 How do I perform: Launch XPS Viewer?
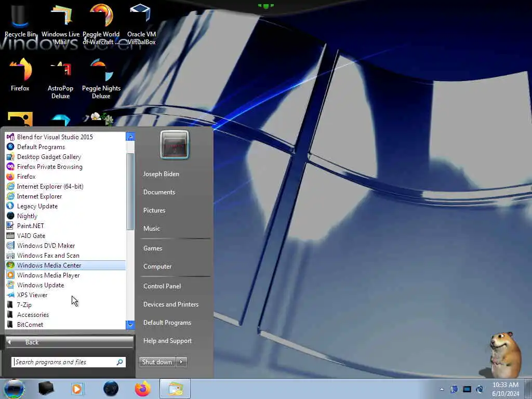point(65,295)
